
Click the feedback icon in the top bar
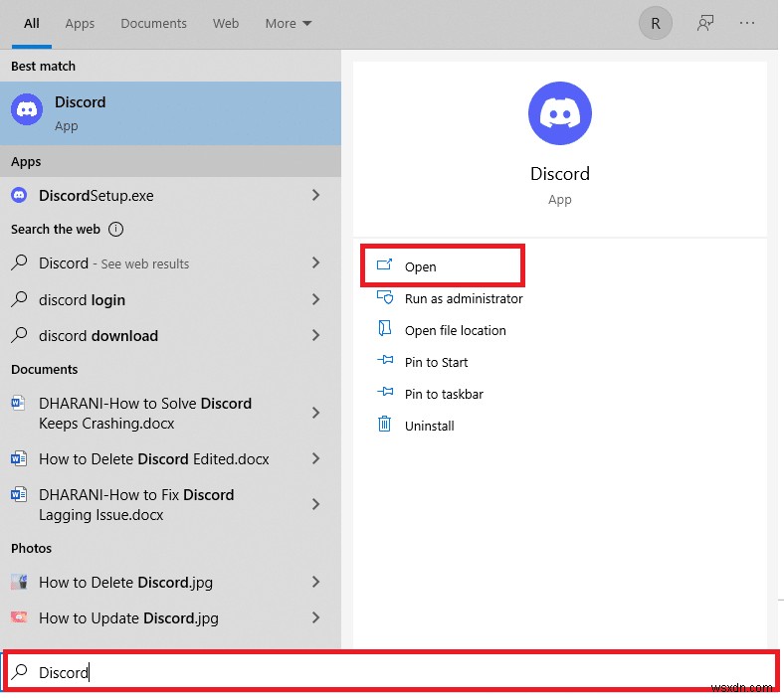pyautogui.click(x=705, y=23)
